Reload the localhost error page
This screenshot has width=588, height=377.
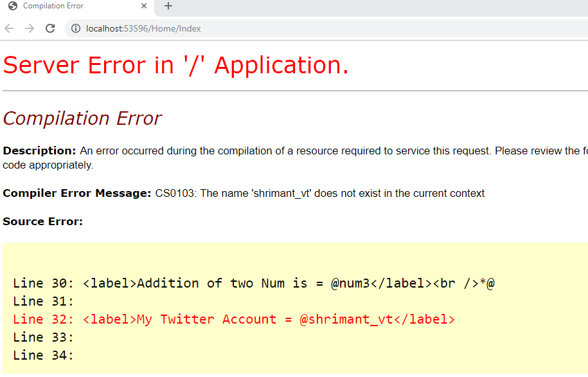(x=50, y=28)
